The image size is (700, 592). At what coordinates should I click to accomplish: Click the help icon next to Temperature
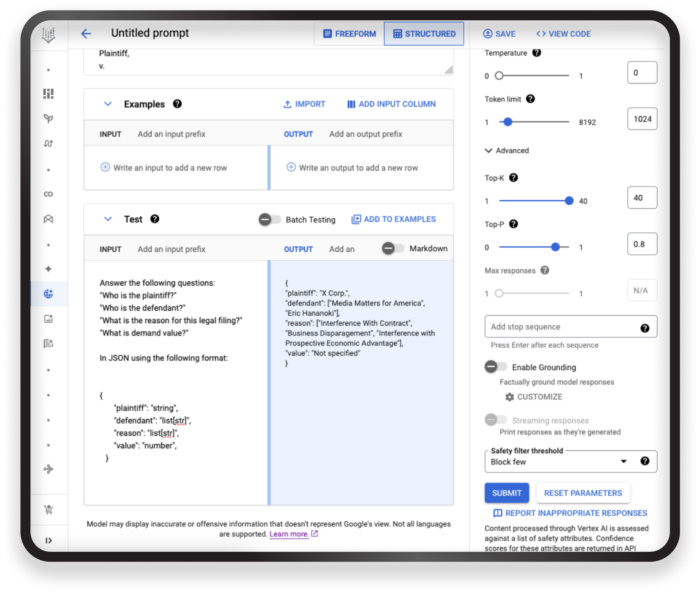[537, 53]
